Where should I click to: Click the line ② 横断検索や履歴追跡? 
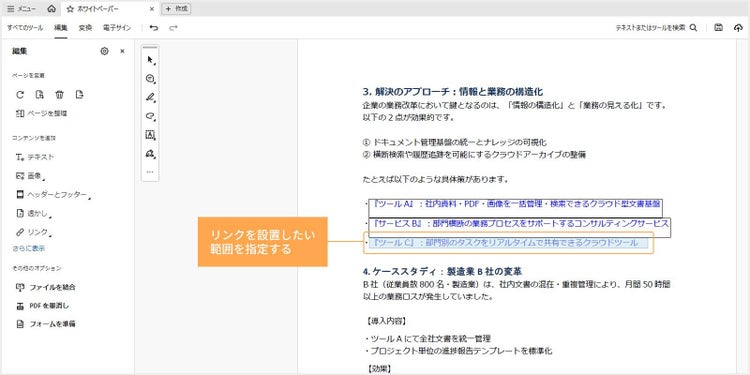[x=475, y=154]
